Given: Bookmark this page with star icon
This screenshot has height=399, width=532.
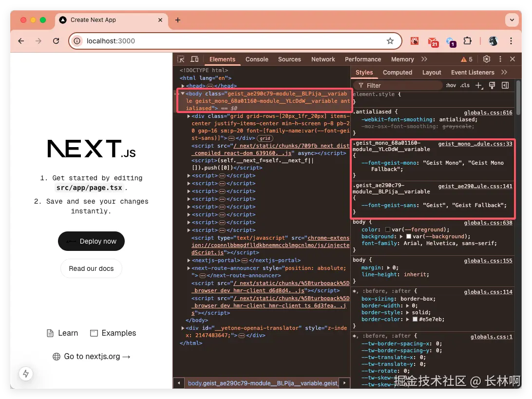Looking at the screenshot, I should click(x=390, y=41).
